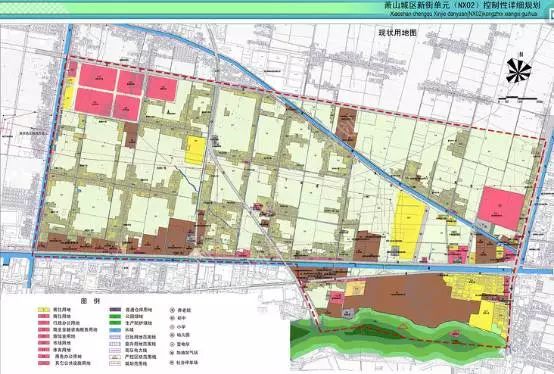This screenshot has width=554, height=374.
Task: Click the map scale bar below the compass
Action: point(518,99)
